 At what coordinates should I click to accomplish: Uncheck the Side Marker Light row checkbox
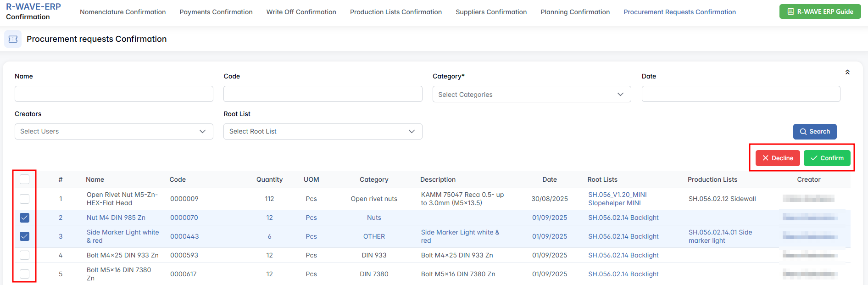click(25, 236)
